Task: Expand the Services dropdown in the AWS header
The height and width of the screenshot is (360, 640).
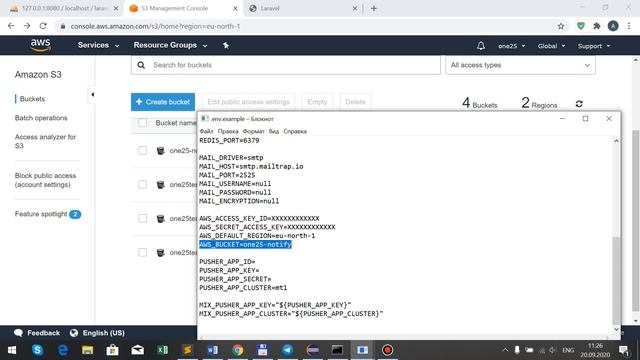Action: 98,45
